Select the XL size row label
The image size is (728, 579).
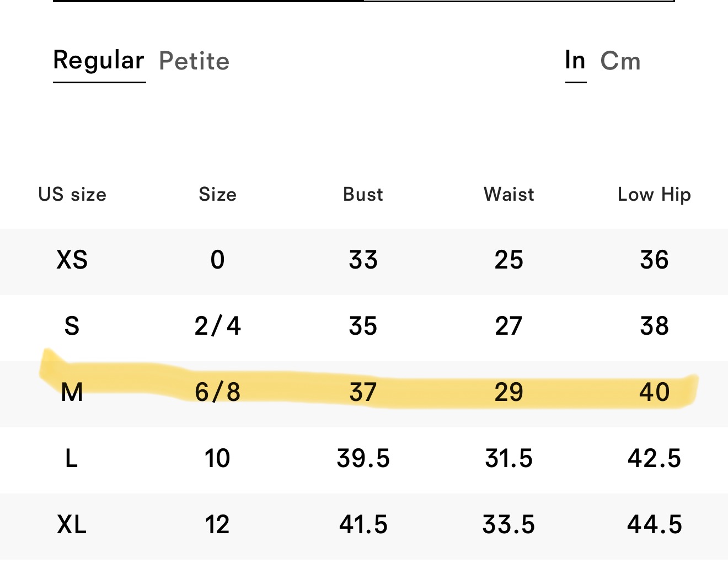click(72, 524)
